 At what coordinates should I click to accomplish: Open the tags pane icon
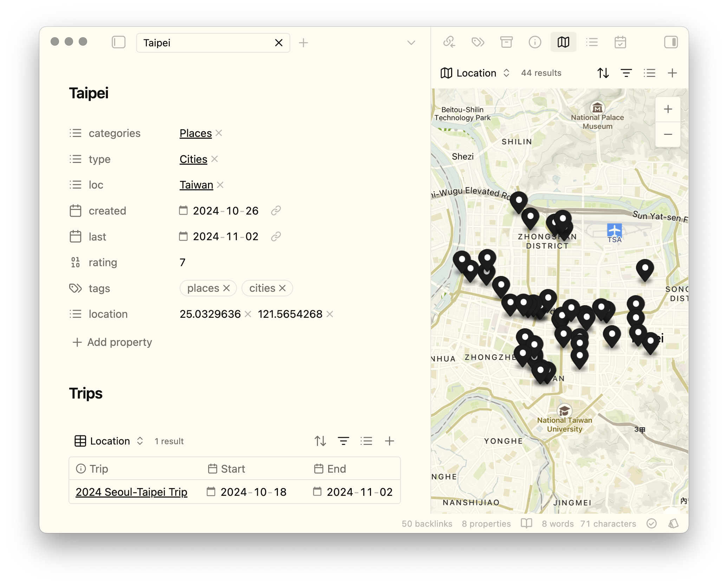[477, 42]
